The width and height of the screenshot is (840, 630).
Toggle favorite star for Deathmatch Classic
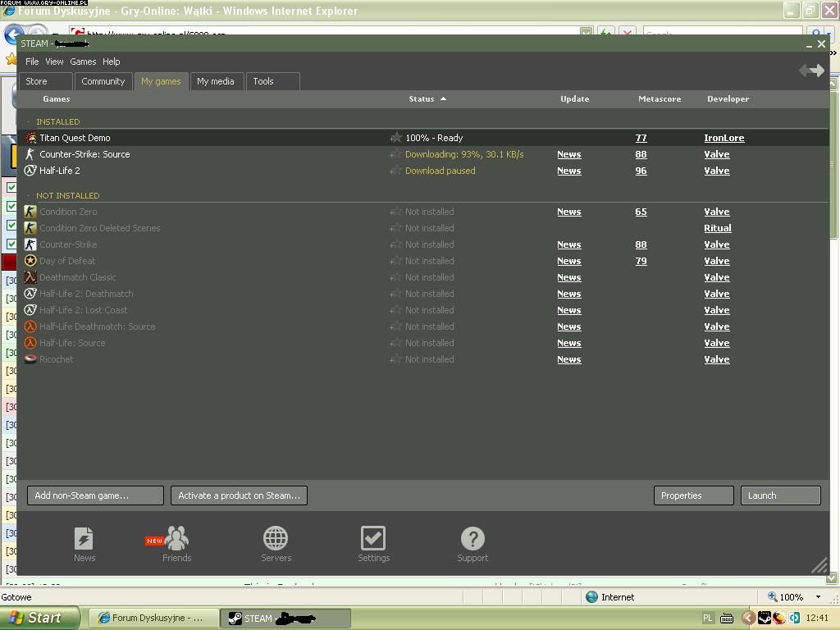396,277
